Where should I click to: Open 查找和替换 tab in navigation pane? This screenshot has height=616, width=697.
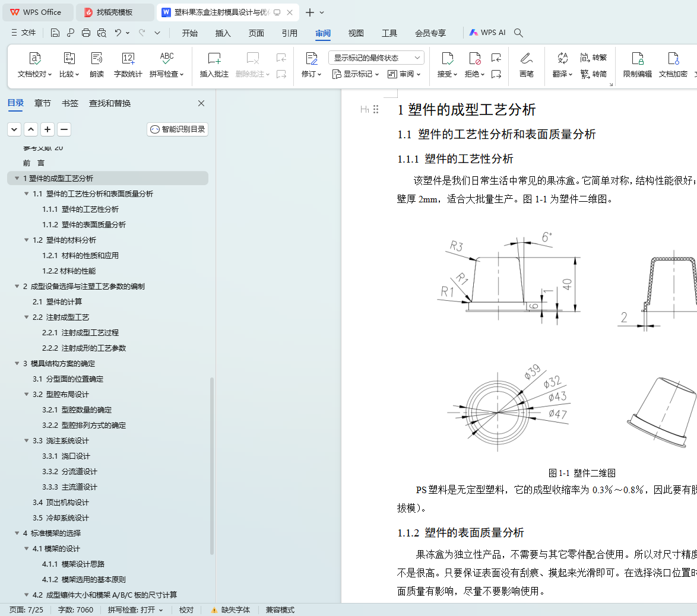coord(110,103)
